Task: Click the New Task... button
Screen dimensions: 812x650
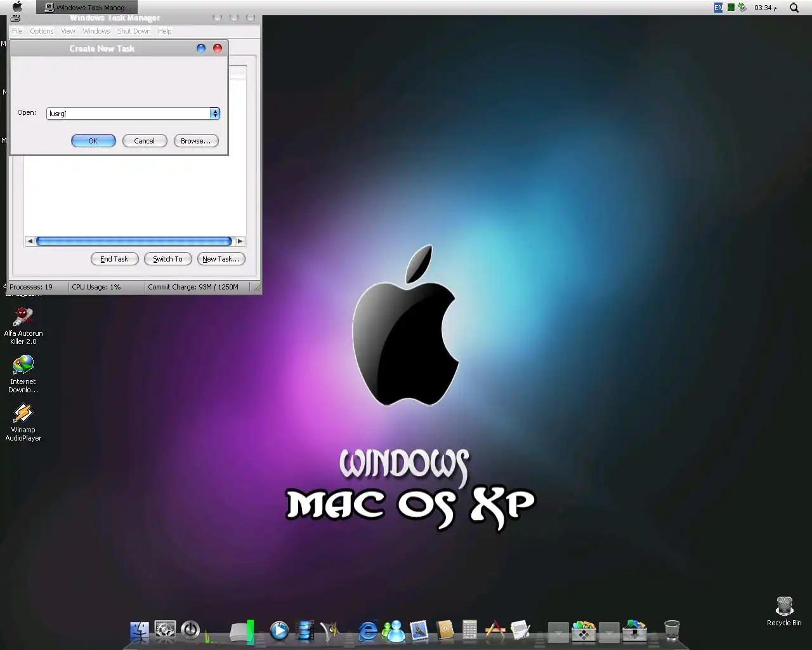Action: click(221, 259)
